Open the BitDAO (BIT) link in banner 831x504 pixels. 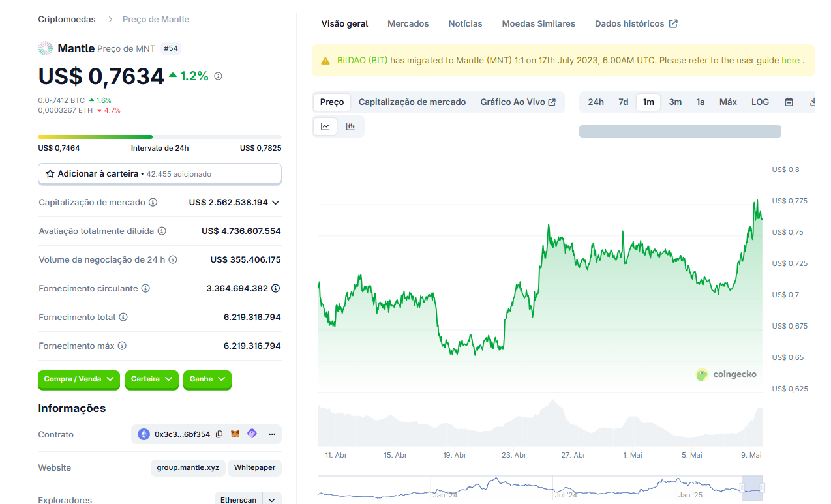[x=363, y=61]
